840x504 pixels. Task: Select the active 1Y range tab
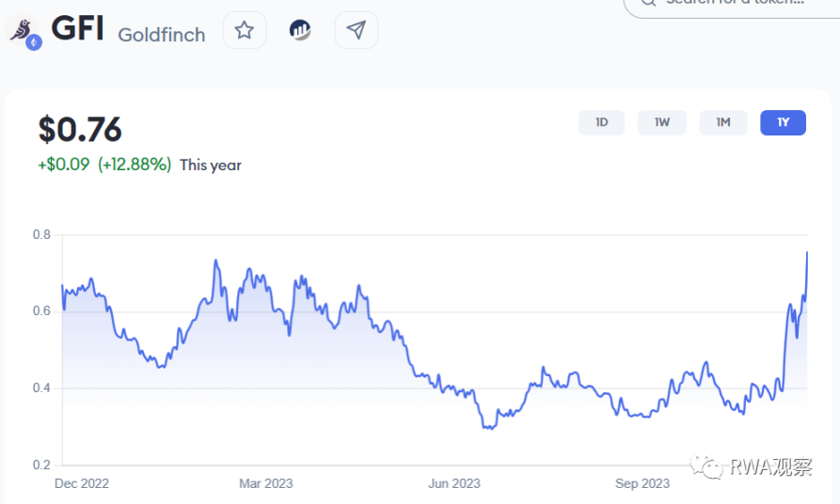tap(783, 122)
